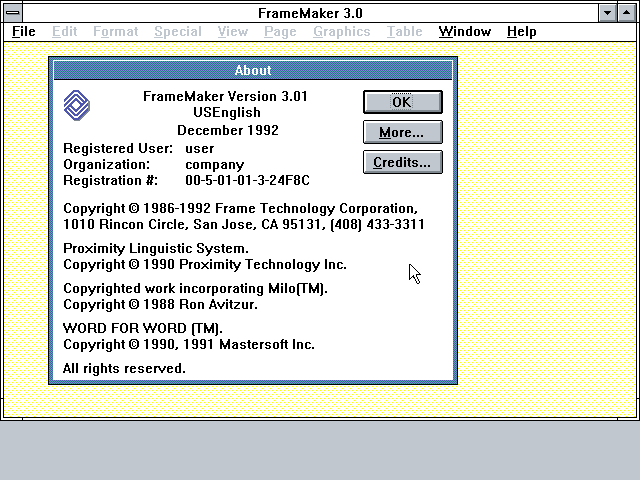
Task: Minimize the FrameMaker 3.0 window
Action: coord(607,13)
